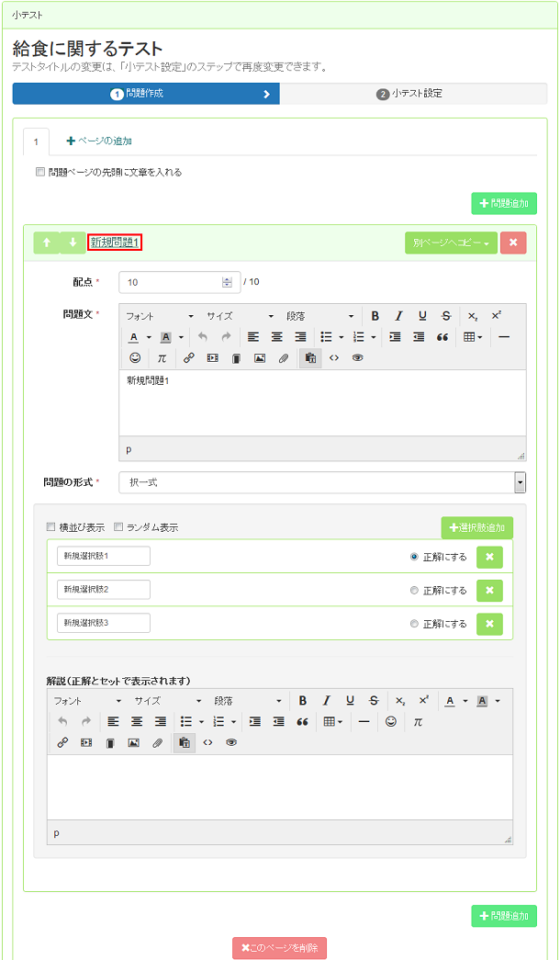
Task: Insert horizontal line in the 解説 editor
Action: point(364,722)
